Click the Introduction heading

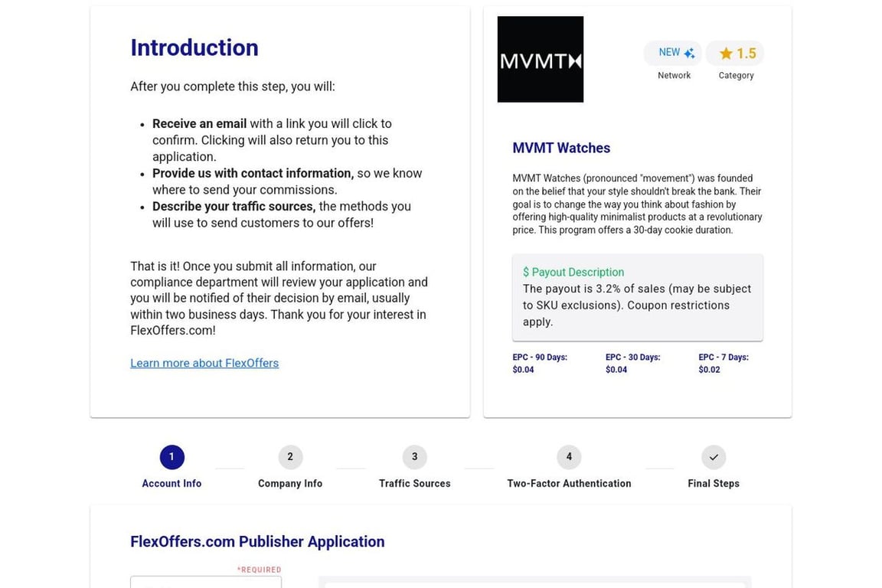(194, 47)
